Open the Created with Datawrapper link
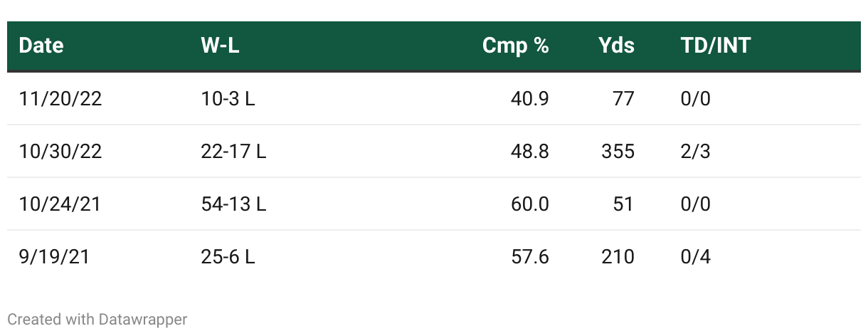The height and width of the screenshot is (336, 868). pyautogui.click(x=97, y=320)
